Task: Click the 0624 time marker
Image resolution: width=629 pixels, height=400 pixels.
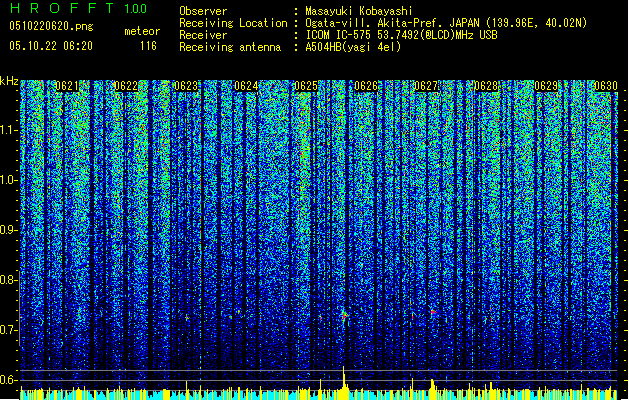Action: point(246,86)
